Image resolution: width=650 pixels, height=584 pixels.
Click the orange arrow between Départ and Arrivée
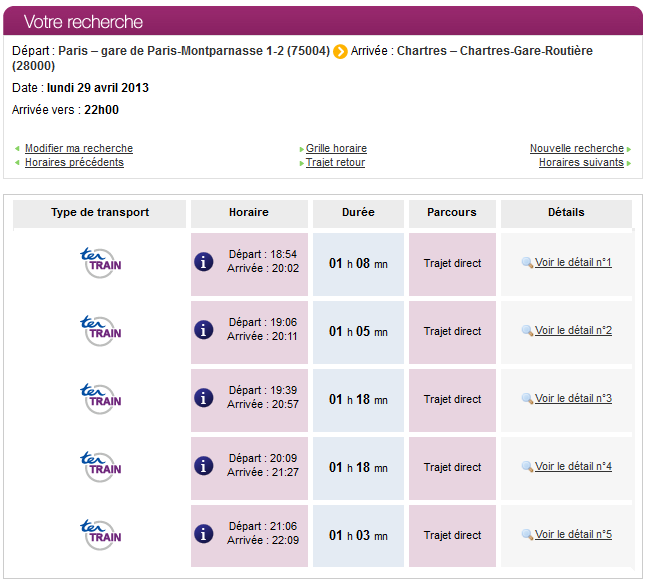pos(340,52)
